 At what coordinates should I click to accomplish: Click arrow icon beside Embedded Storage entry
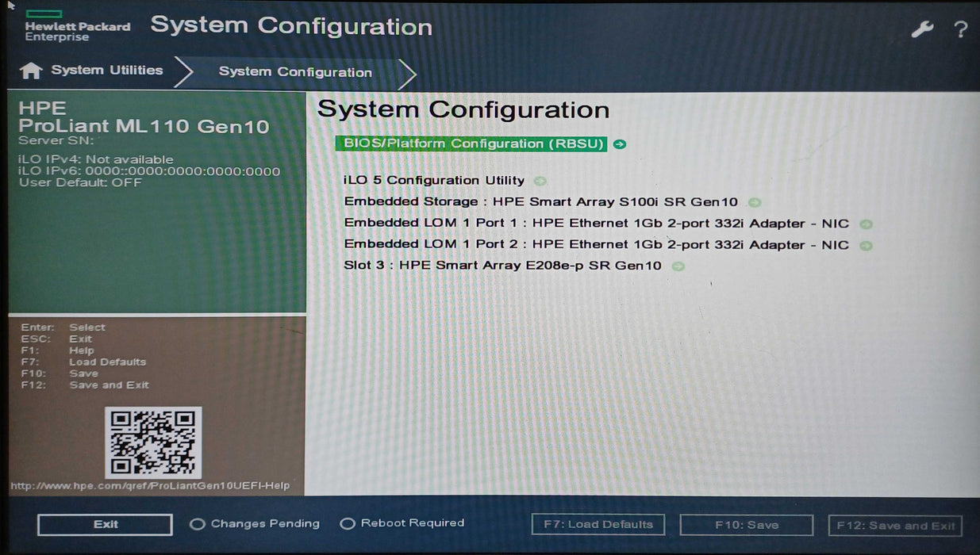point(754,203)
